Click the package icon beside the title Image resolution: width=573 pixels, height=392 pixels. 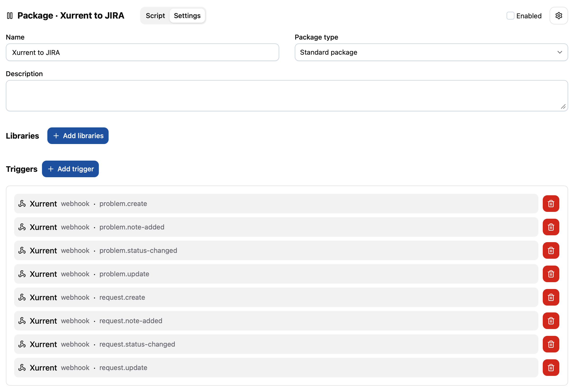tap(10, 16)
